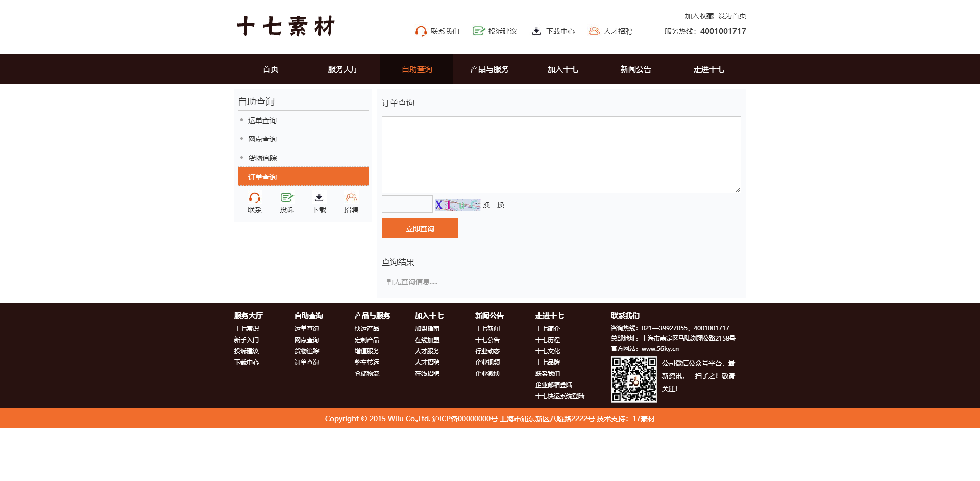
Task: Click 换一换 to refresh the captcha
Action: (494, 205)
